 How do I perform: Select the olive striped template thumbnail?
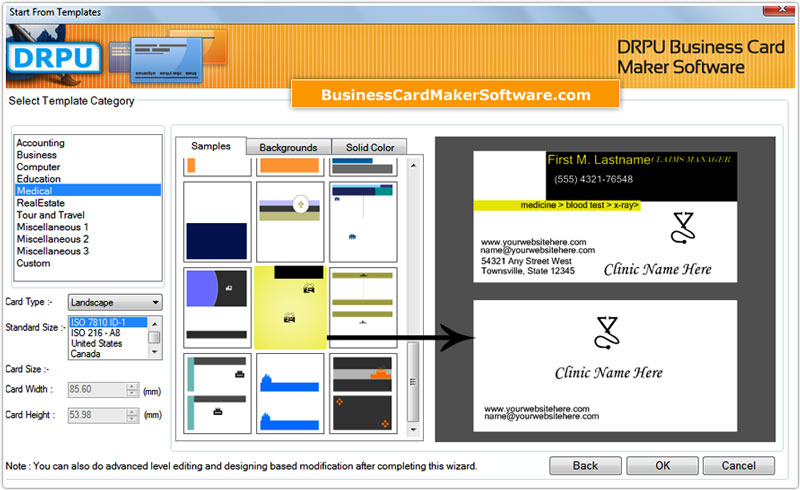[x=362, y=307]
